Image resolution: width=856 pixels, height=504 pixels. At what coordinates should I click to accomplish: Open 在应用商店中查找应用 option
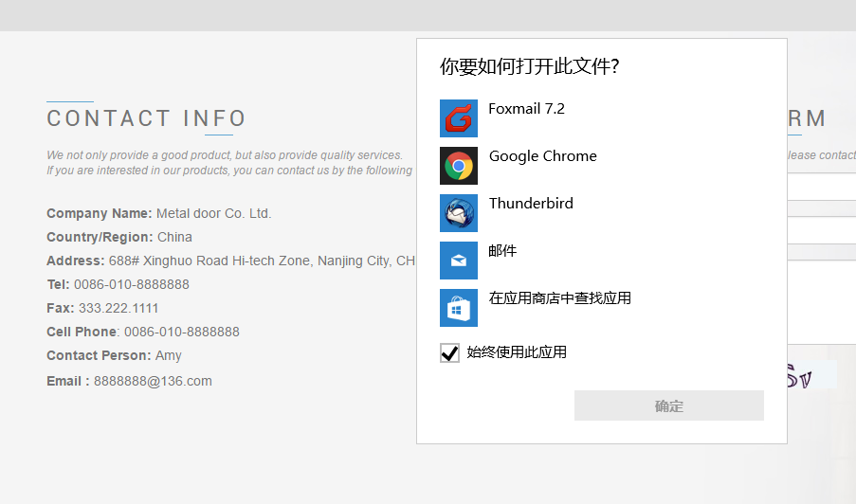[x=559, y=298]
